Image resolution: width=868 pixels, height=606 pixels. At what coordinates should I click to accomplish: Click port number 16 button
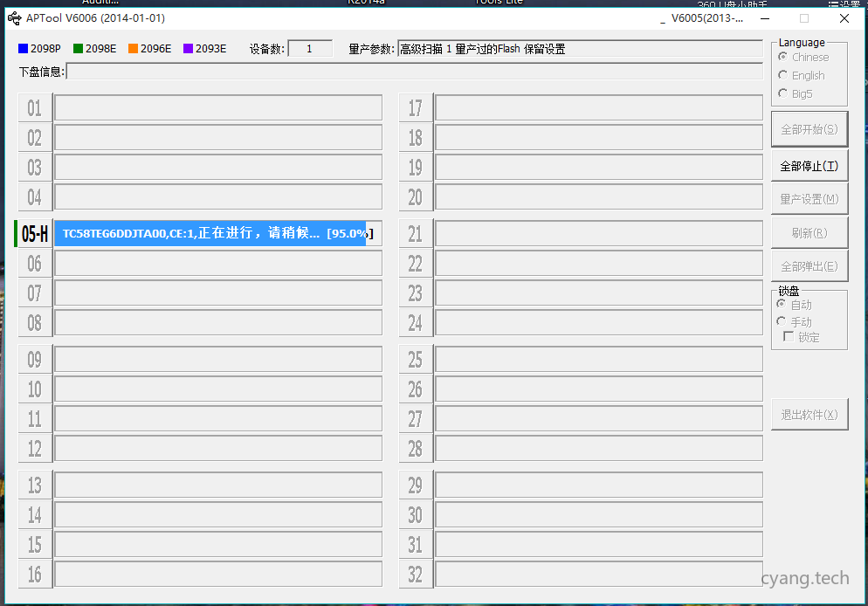click(34, 574)
